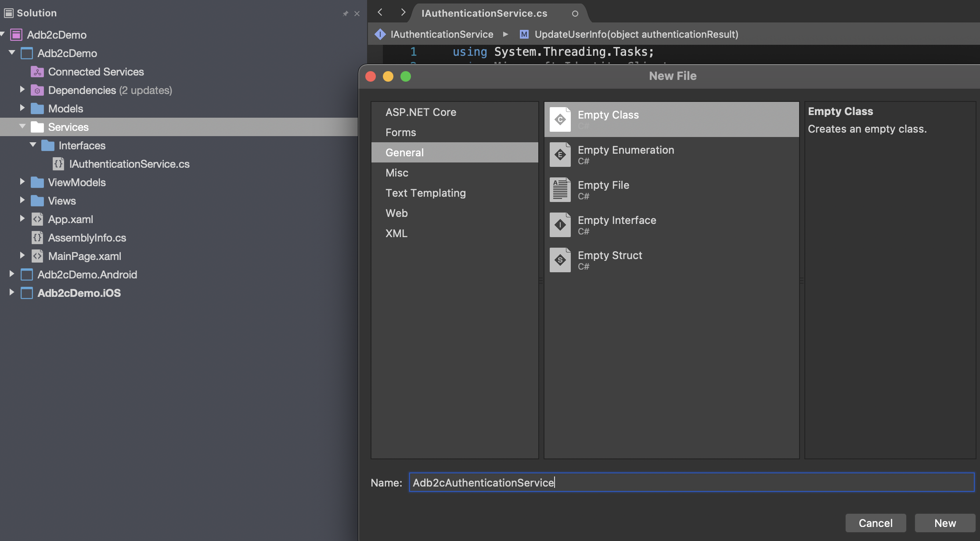The image size is (980, 541).
Task: Click the pin icon in Solution pad
Action: tap(345, 14)
